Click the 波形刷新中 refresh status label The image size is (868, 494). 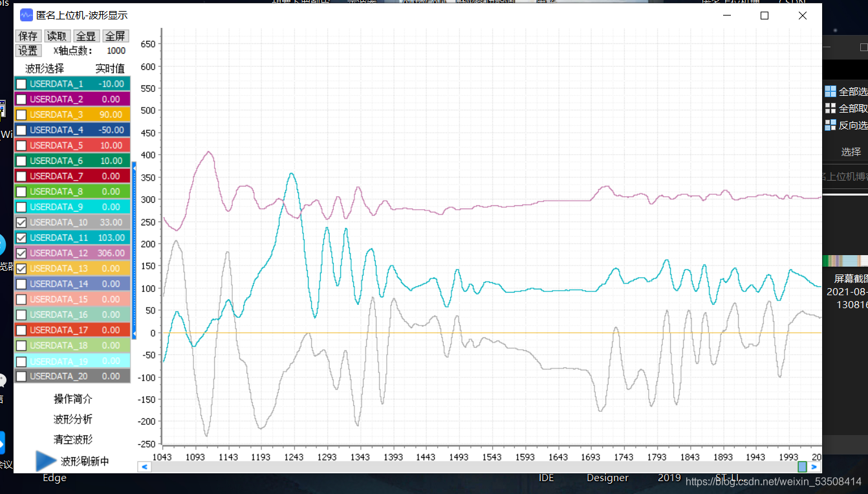click(85, 462)
